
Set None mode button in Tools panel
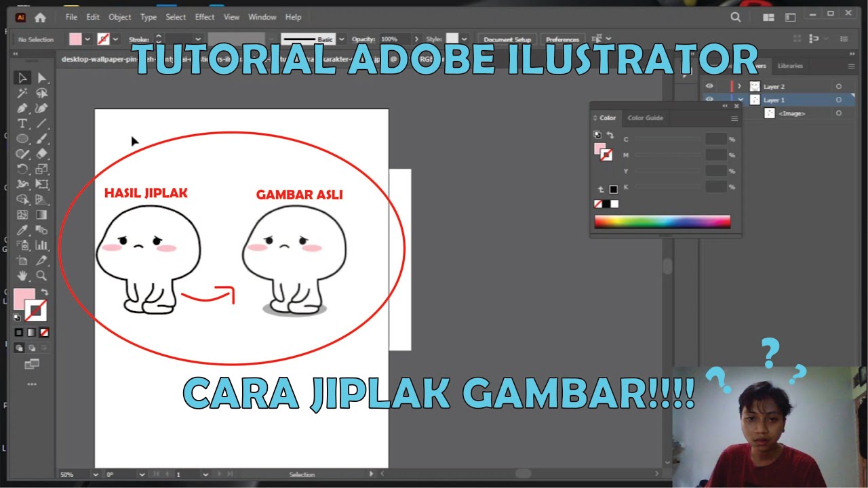(44, 333)
